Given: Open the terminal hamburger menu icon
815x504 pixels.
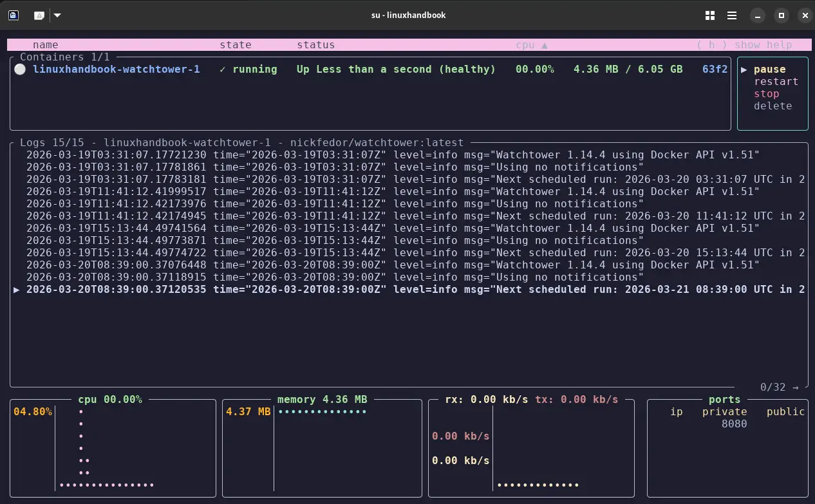Looking at the screenshot, I should pos(732,15).
